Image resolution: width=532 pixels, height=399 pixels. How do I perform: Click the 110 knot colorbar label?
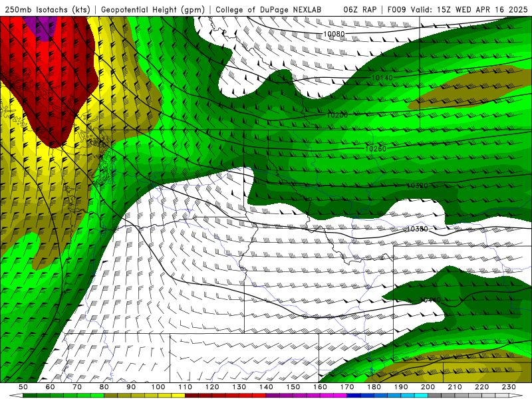click(x=185, y=387)
